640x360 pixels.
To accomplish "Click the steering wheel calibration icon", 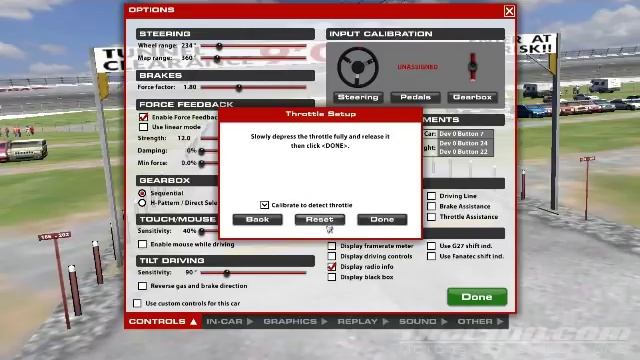I will [x=358, y=67].
